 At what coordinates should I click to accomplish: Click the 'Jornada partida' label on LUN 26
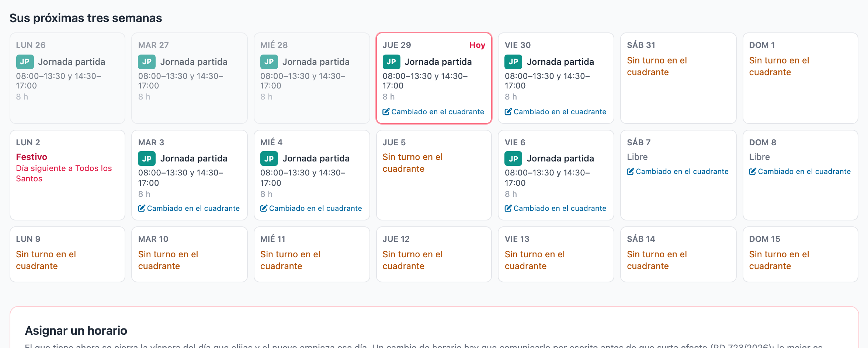click(x=72, y=62)
